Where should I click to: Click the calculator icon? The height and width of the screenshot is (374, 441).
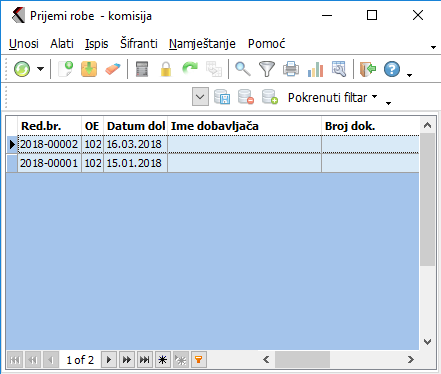click(x=142, y=69)
